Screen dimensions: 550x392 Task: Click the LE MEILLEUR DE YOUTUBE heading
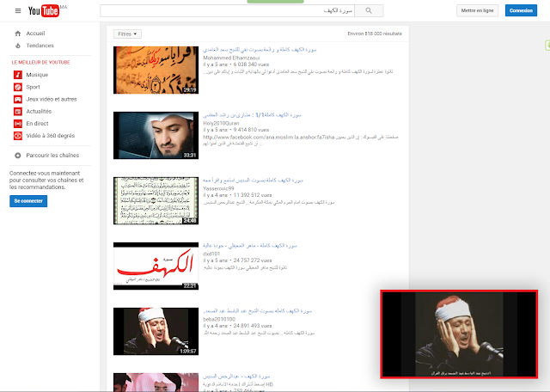(x=40, y=63)
